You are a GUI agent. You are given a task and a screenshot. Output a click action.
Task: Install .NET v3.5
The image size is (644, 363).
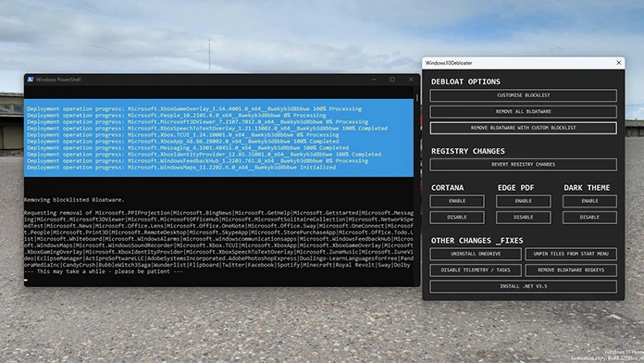pyautogui.click(x=524, y=286)
